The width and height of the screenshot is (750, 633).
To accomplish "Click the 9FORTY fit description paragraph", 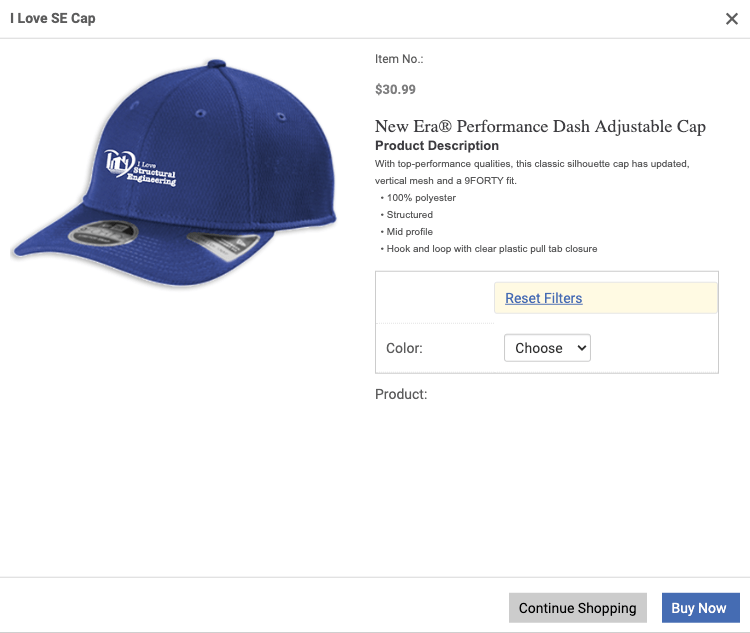I will click(531, 172).
